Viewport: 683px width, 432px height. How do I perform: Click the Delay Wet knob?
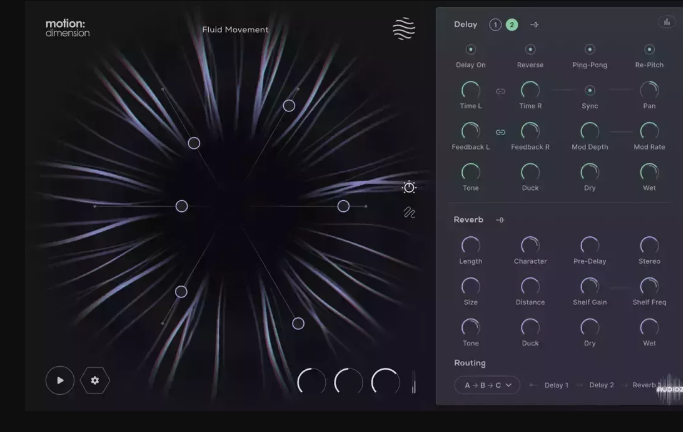point(649,172)
